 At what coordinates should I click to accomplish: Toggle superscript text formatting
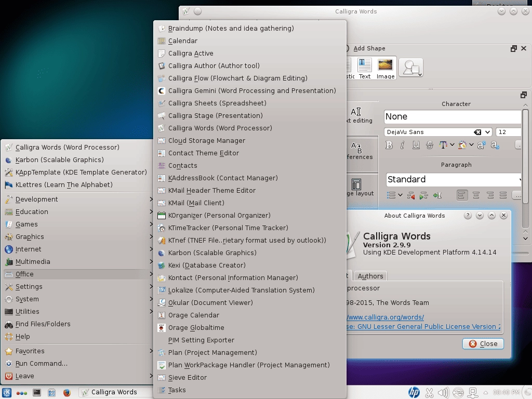point(481,145)
